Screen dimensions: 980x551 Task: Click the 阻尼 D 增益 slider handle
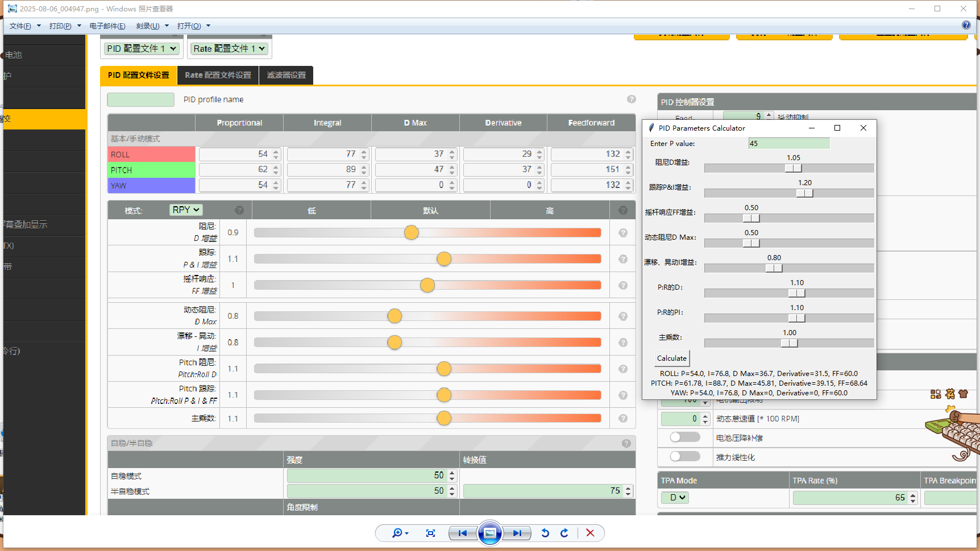coord(412,232)
